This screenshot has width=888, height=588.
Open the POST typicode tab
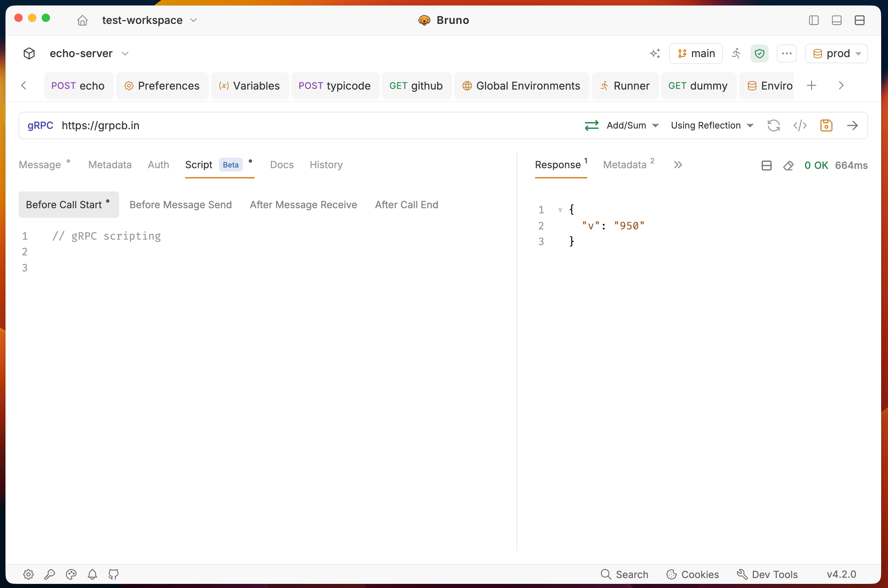[335, 86]
